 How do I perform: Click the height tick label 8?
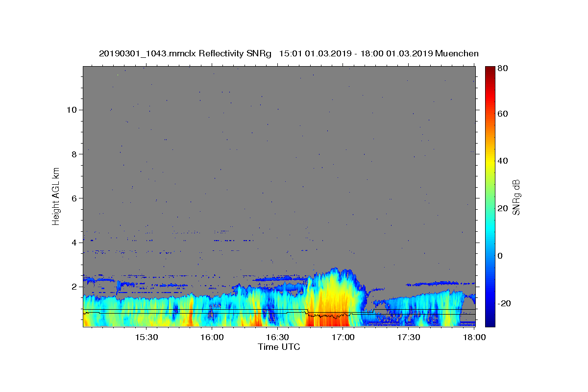coord(73,154)
